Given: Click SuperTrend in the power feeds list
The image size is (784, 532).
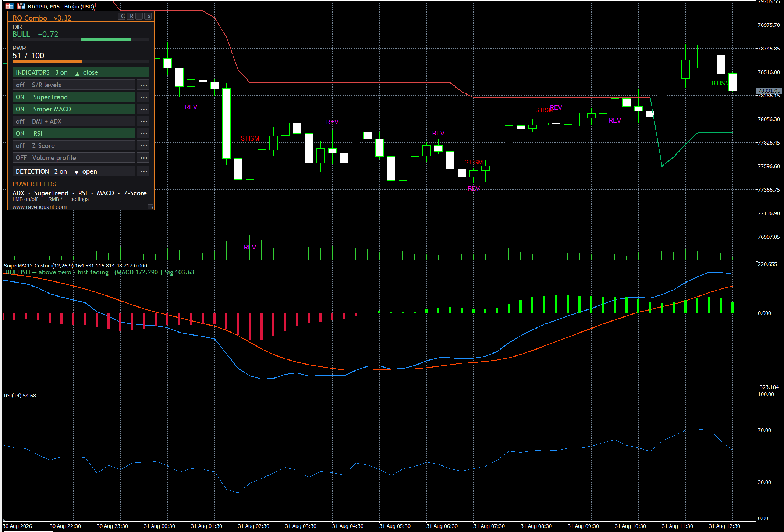Looking at the screenshot, I should (x=51, y=193).
